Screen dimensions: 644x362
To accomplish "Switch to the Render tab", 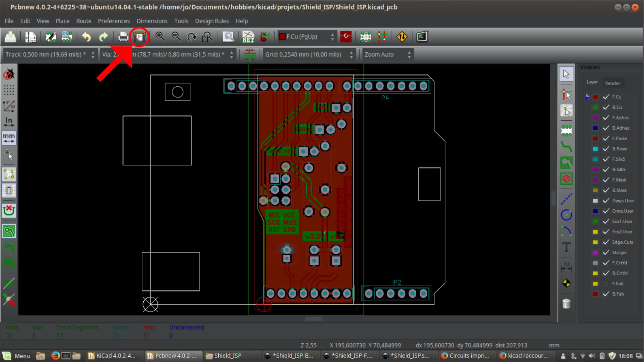I will click(x=612, y=83).
